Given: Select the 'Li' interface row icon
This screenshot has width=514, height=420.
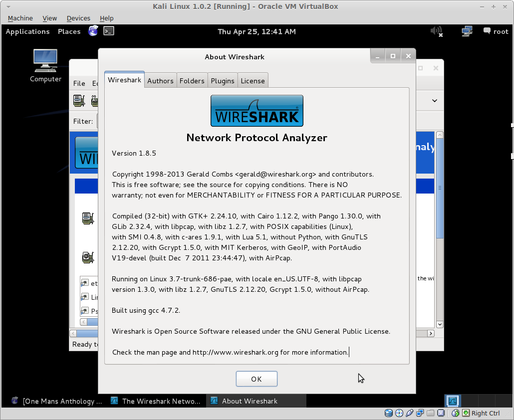Looking at the screenshot, I should click(84, 297).
